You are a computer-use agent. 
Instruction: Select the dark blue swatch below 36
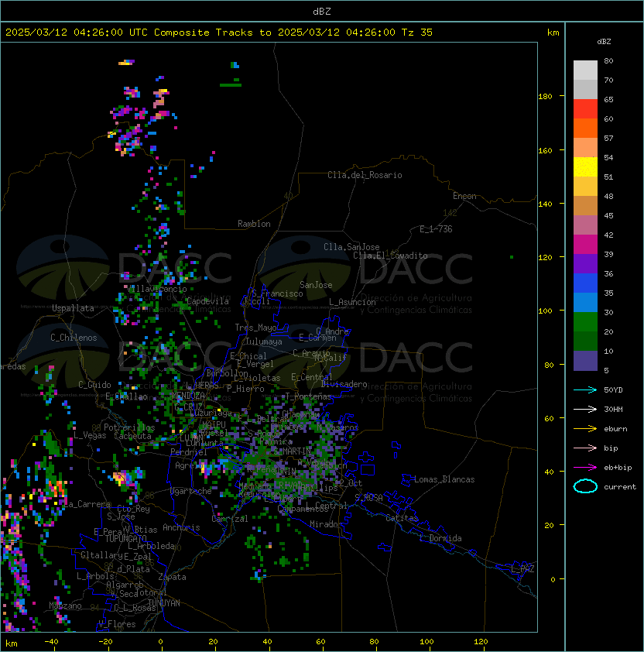(585, 283)
